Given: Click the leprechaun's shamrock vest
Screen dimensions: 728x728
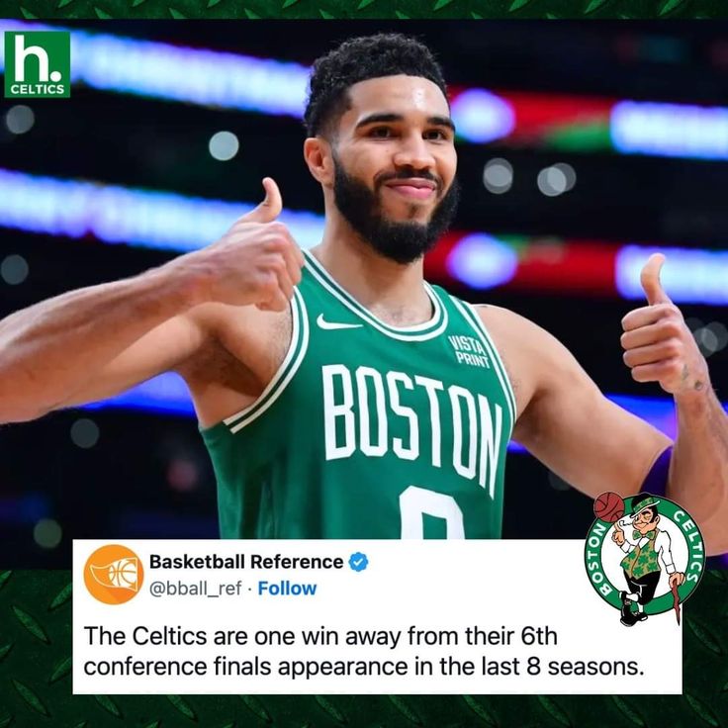Looking at the screenshot, I should point(642,555).
